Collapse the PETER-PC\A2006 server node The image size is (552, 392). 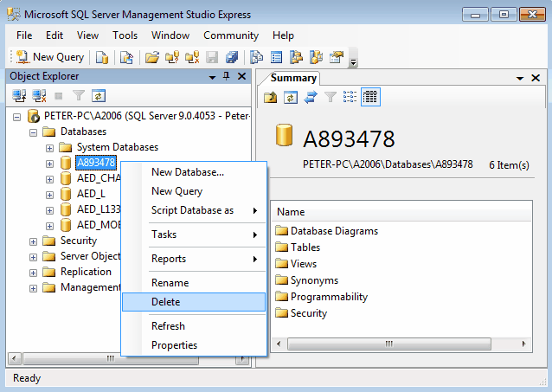pyautogui.click(x=17, y=117)
